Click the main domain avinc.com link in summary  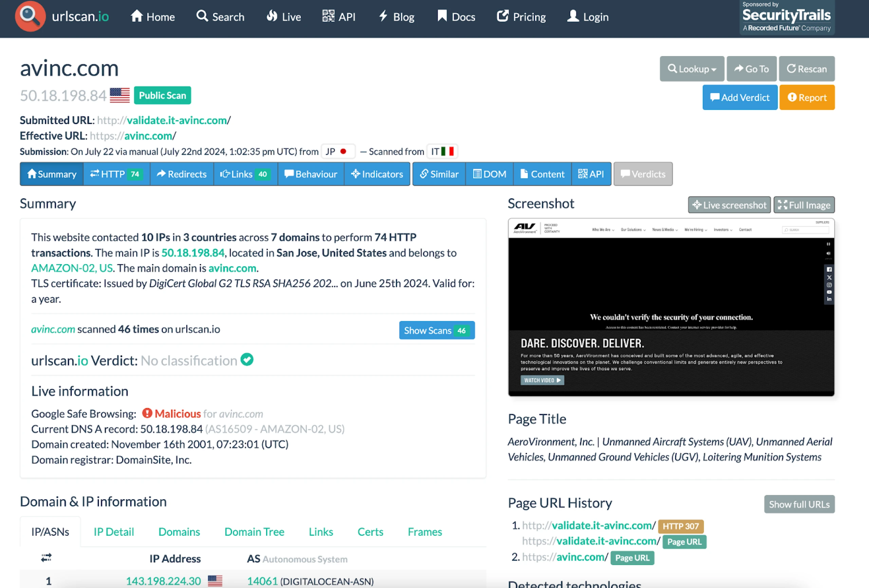pos(232,268)
